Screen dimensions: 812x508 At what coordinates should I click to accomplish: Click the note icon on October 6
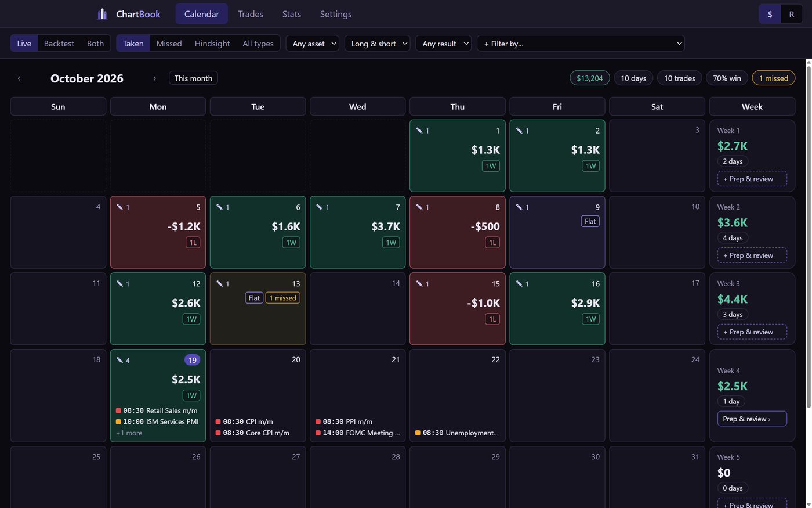tap(219, 207)
